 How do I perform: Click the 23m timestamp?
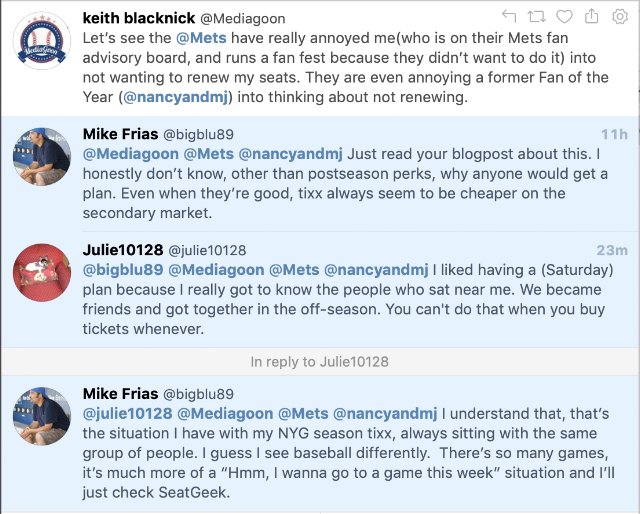click(611, 250)
